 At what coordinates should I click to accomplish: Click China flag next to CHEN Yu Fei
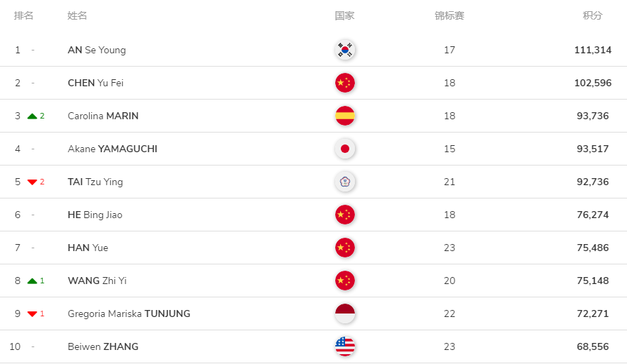344,83
